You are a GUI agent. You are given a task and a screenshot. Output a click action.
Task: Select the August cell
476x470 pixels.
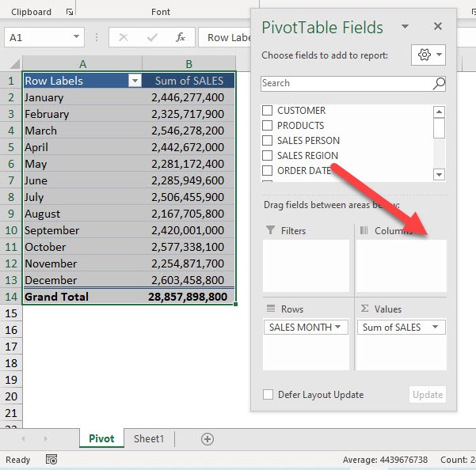(x=82, y=214)
